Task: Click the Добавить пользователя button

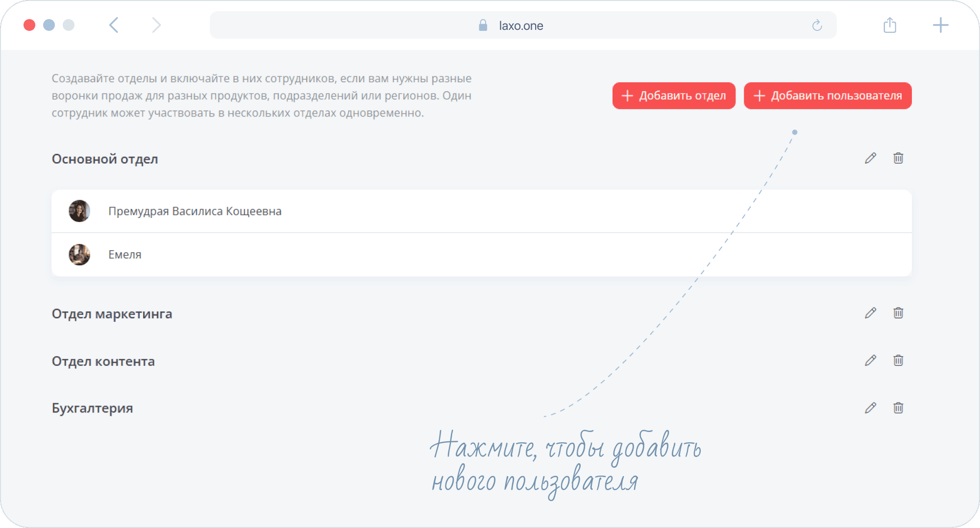Action: 828,96
